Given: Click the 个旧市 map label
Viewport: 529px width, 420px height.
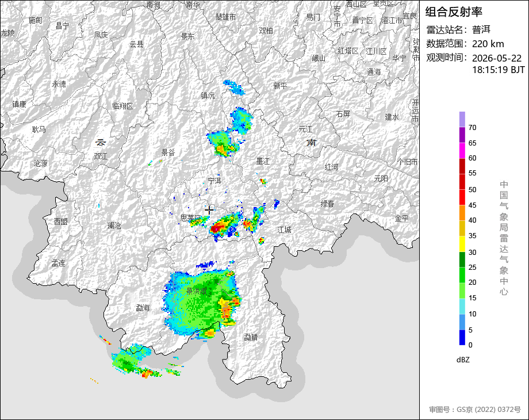Looking at the screenshot, I should click(x=407, y=162).
